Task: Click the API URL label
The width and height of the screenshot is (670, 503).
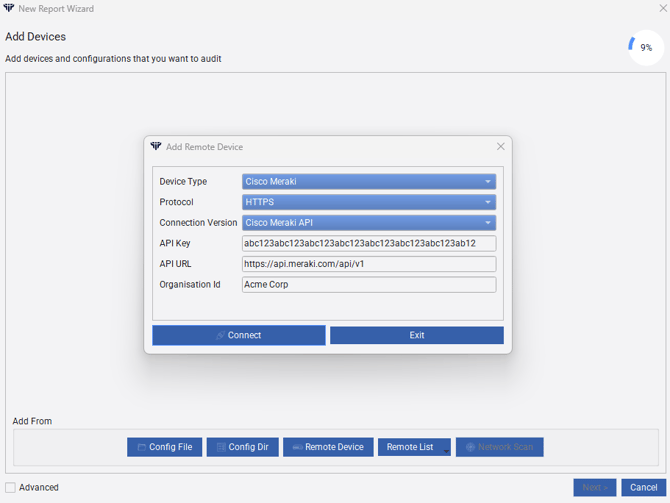Action: (175, 264)
